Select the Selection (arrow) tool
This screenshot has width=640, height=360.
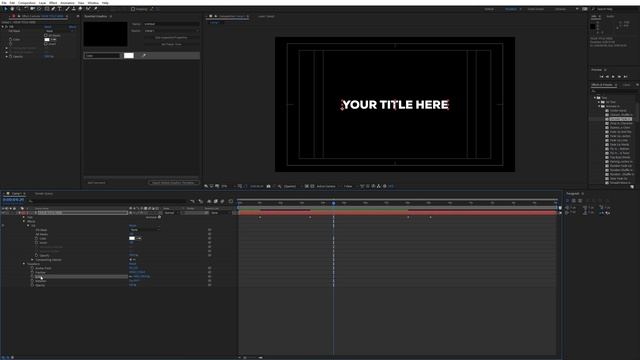(x=5, y=9)
